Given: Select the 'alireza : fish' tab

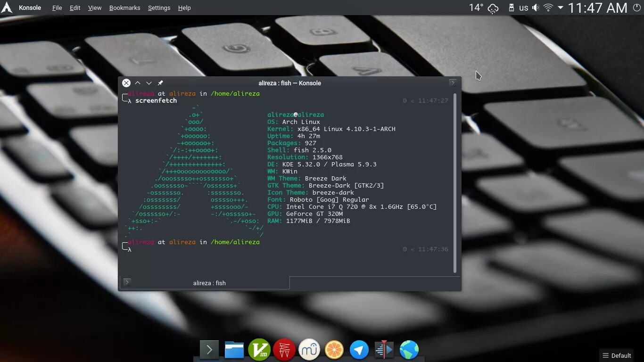Looking at the screenshot, I should pos(205,283).
